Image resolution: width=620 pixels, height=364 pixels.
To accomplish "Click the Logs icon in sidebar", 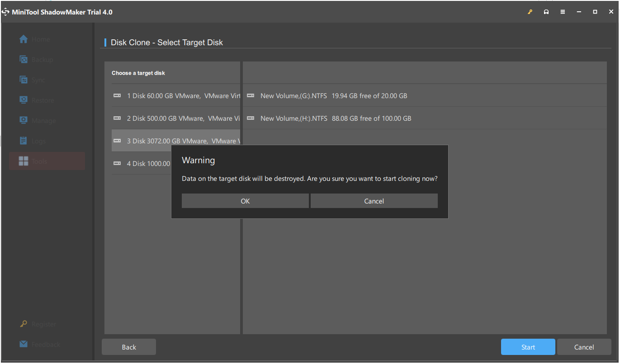I will tap(24, 141).
